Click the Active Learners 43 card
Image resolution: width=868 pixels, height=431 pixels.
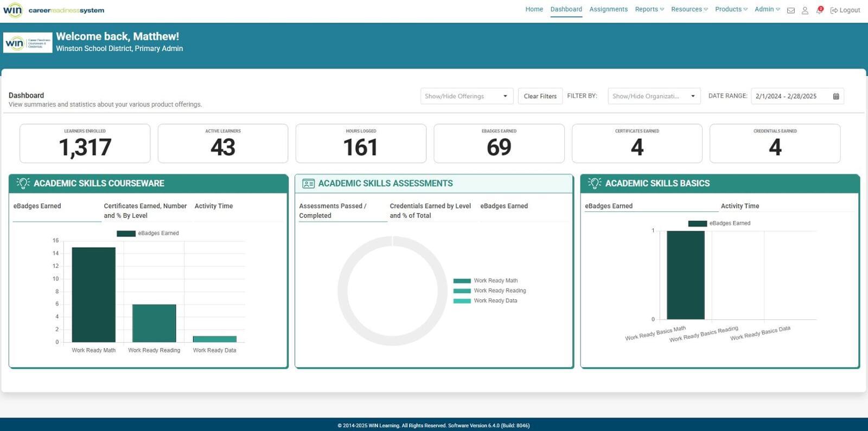pos(223,144)
